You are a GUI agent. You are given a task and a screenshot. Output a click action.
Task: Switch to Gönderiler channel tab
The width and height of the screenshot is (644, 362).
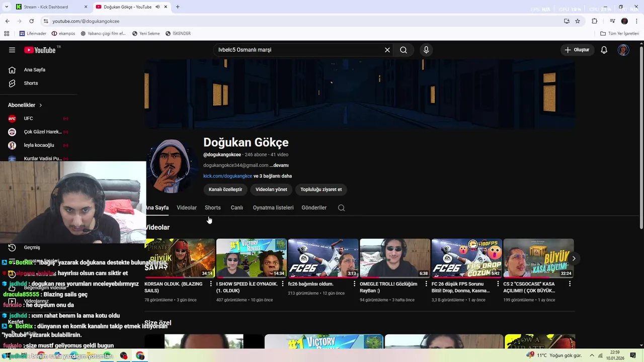[x=314, y=208]
